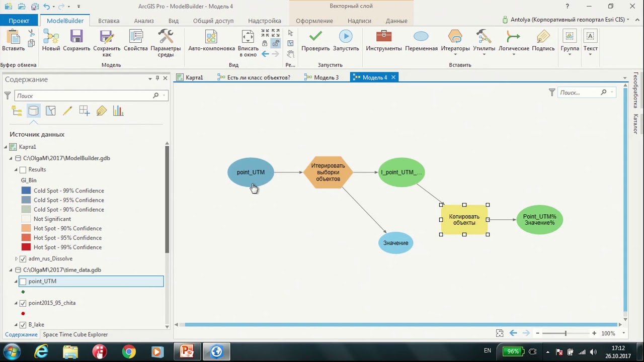Click the Новый model icon

click(x=51, y=40)
